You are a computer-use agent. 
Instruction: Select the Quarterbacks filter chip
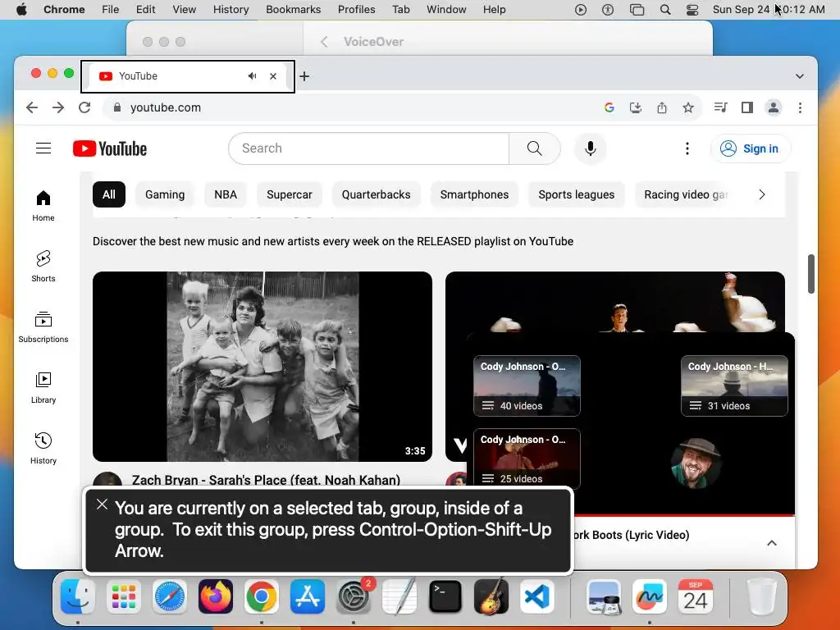tap(376, 194)
